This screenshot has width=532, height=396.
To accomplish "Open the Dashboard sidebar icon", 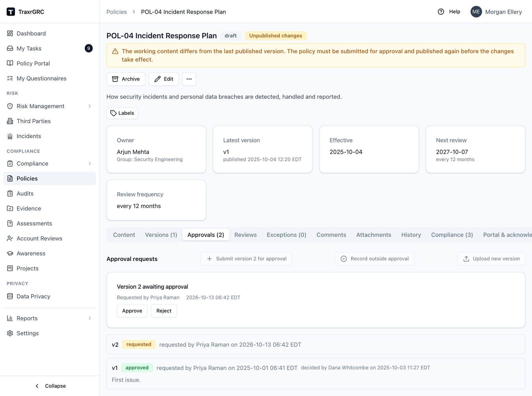I will point(10,33).
